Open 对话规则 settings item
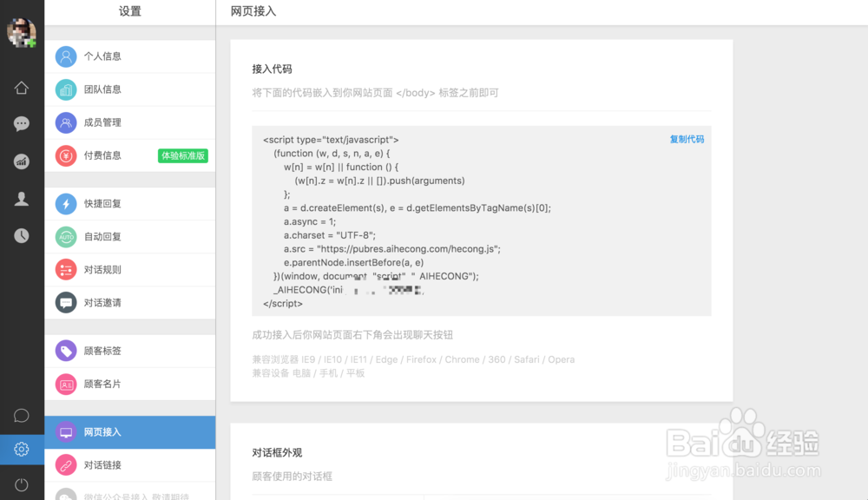 tap(130, 270)
